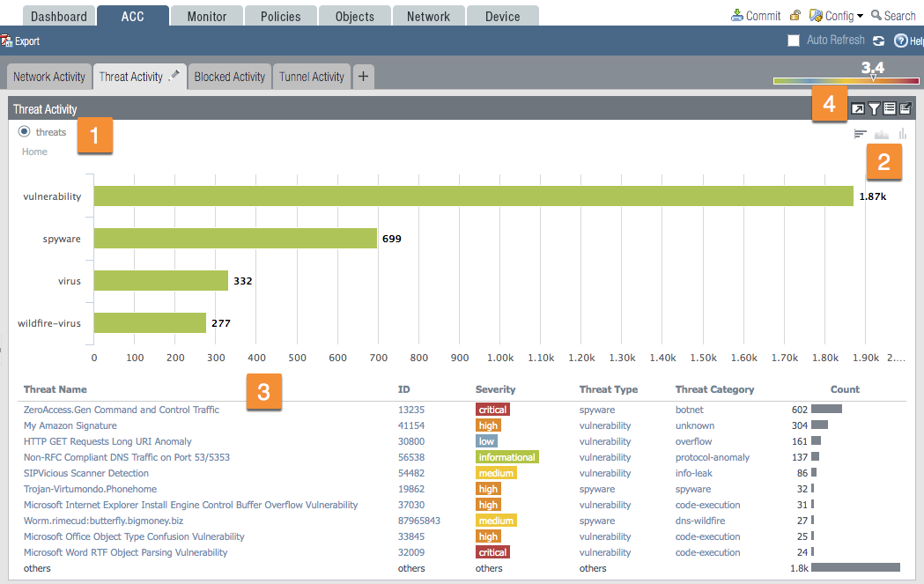924x584 pixels.
Task: Switch to Blocked Activity tab
Action: tap(229, 77)
